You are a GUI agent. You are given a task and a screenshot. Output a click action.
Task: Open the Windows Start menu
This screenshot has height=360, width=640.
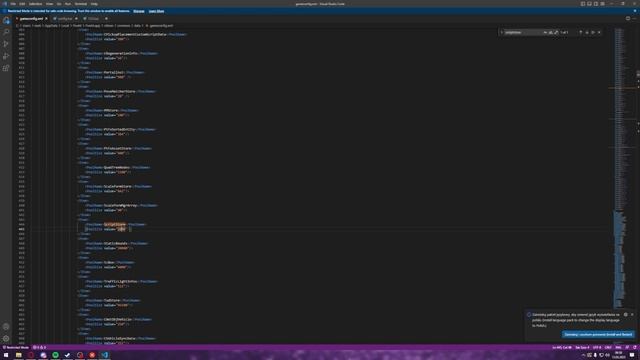tap(6, 355)
